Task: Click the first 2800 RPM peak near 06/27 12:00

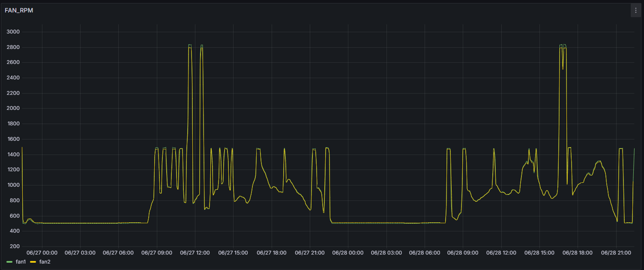Action: [x=190, y=46]
